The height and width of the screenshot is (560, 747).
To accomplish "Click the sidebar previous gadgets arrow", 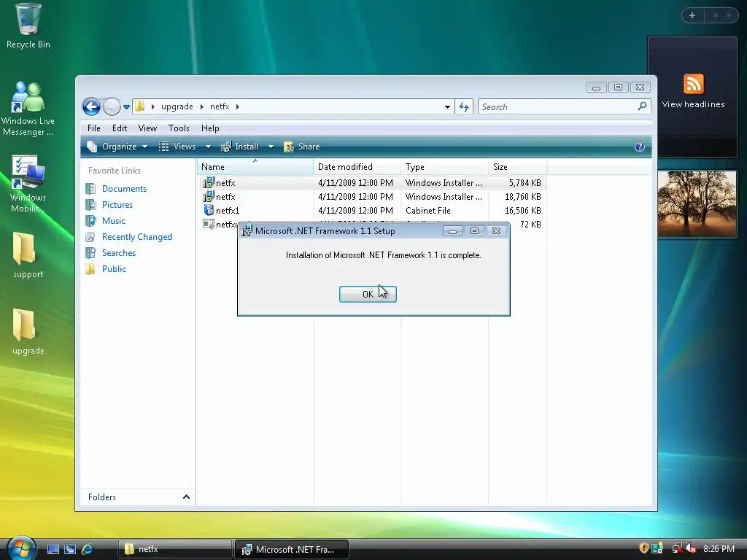I will click(715, 15).
